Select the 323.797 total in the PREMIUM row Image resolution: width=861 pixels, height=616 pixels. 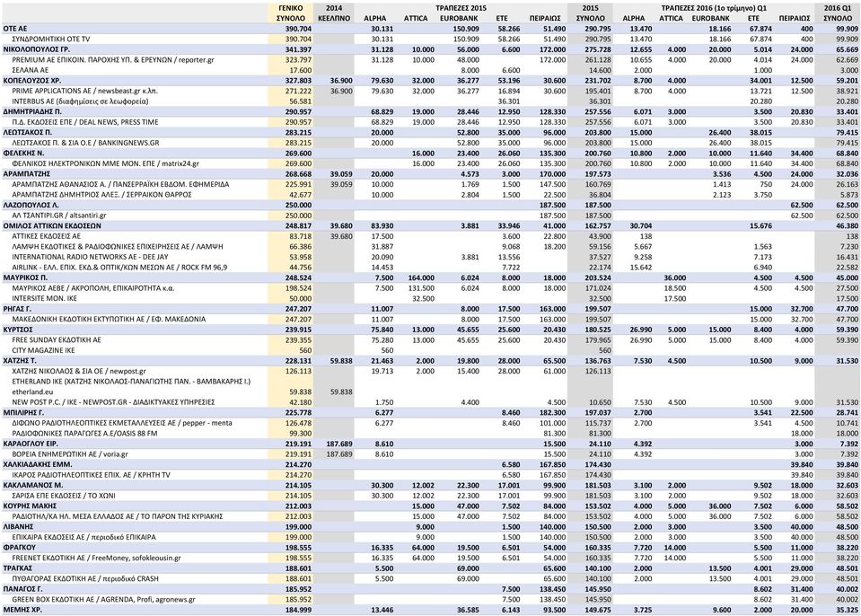click(299, 60)
